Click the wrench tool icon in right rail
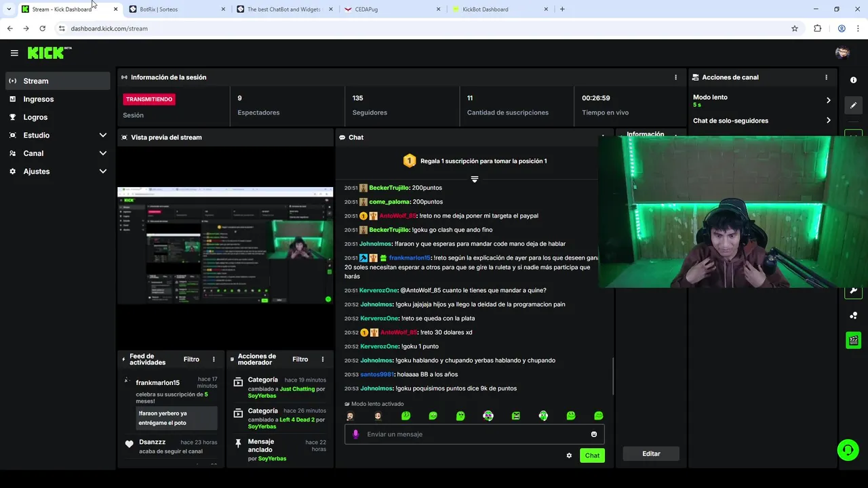Viewport: 868px width, 488px height. tap(853, 291)
